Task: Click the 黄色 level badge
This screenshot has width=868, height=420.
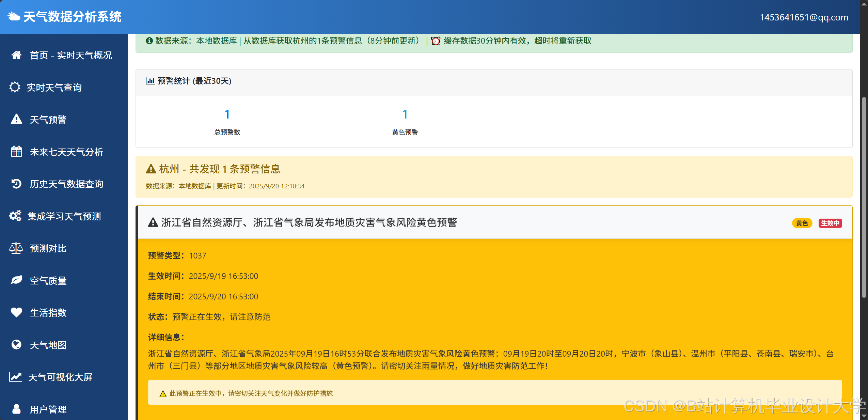Action: coord(802,223)
